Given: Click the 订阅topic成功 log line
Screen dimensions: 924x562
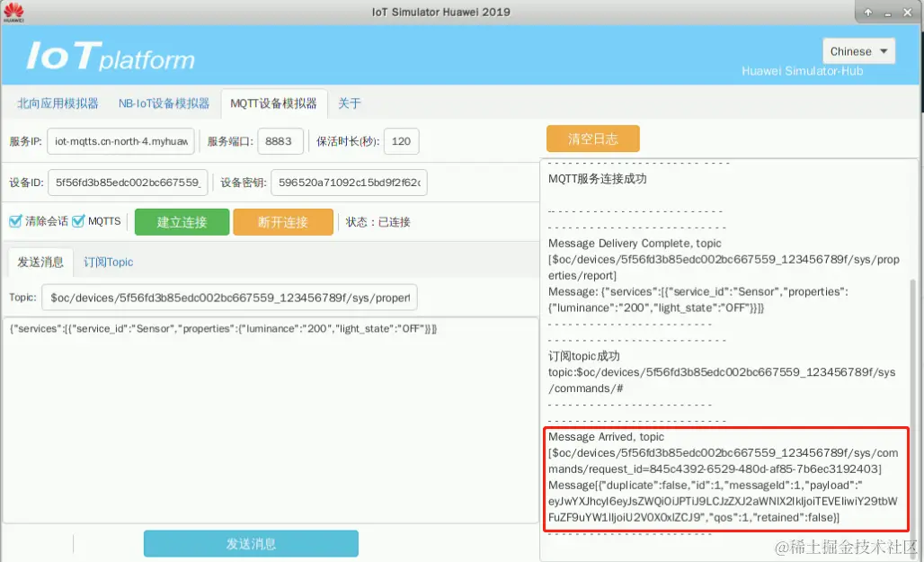Looking at the screenshot, I should point(584,356).
